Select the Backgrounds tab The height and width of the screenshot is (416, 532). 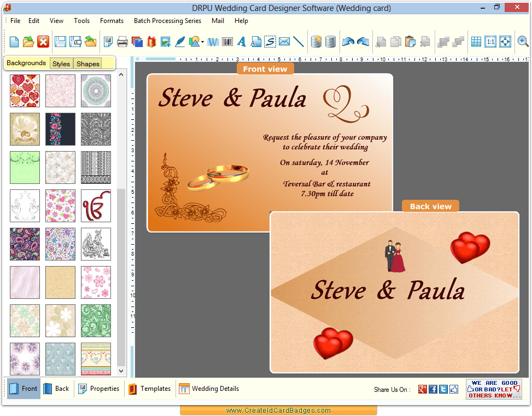[x=26, y=63]
